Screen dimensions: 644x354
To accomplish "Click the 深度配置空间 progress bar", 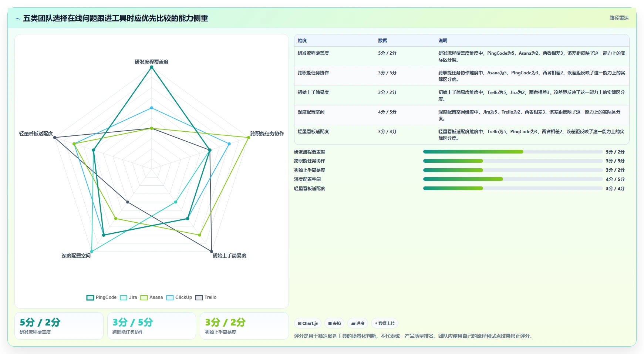I will [513, 179].
